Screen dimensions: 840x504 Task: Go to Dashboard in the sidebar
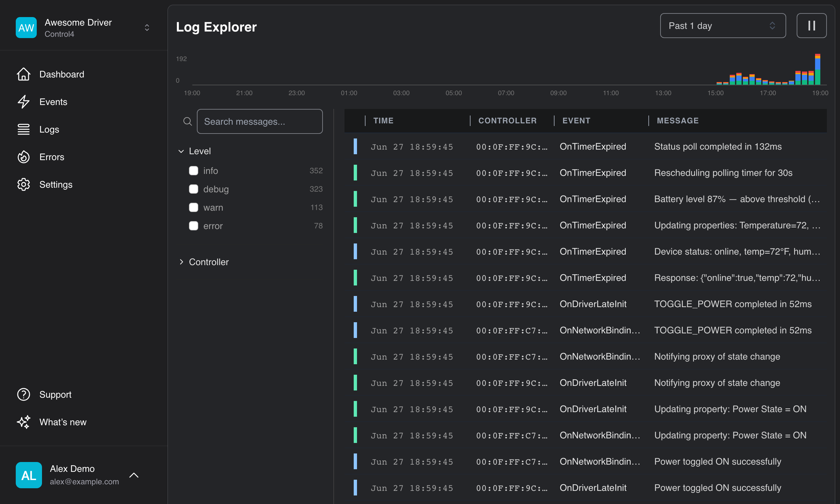pyautogui.click(x=61, y=74)
